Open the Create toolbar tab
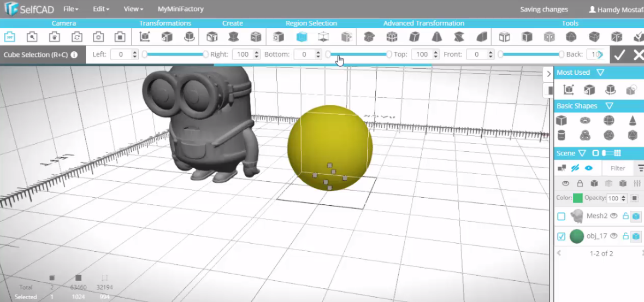The width and height of the screenshot is (644, 302). point(233,23)
